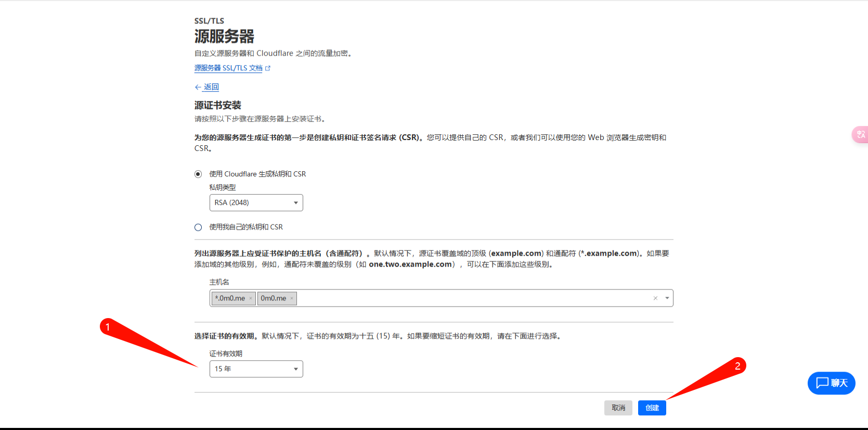
Task: Click the 返回 link text
Action: point(211,87)
